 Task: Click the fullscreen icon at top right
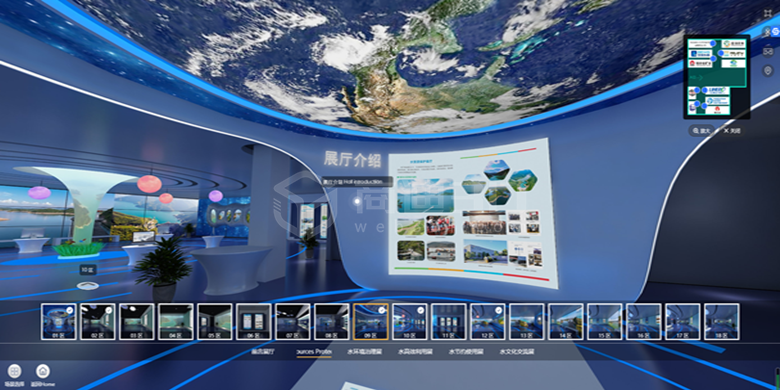click(x=768, y=13)
